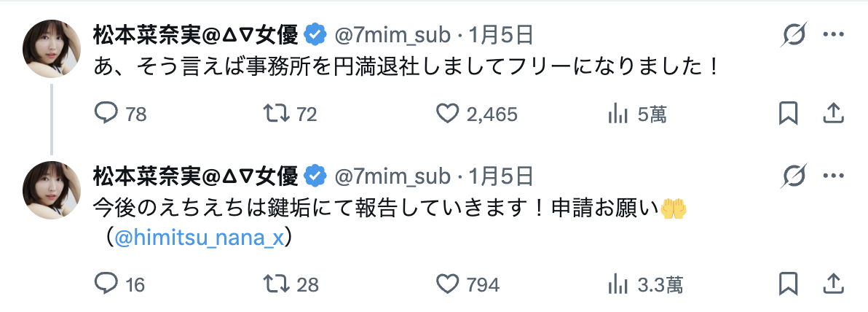Image resolution: width=868 pixels, height=312 pixels.
Task: Open the @himitsu_nana_x mention link
Action: pos(199,240)
